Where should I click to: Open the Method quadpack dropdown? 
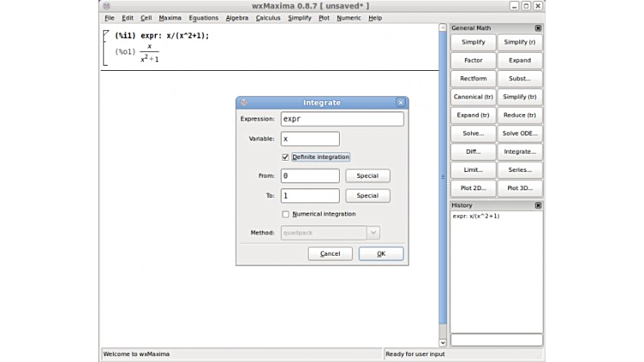point(373,233)
